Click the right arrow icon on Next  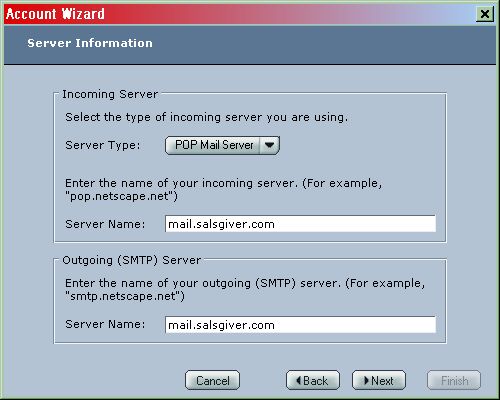click(x=367, y=380)
